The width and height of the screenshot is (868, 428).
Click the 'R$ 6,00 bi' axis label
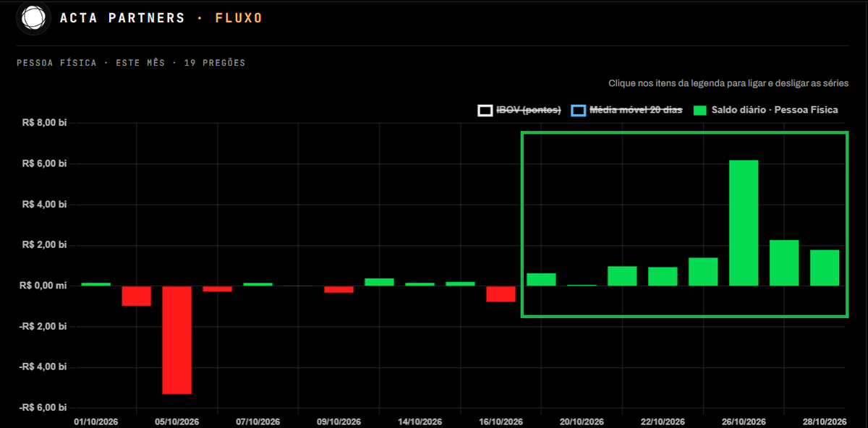point(43,164)
